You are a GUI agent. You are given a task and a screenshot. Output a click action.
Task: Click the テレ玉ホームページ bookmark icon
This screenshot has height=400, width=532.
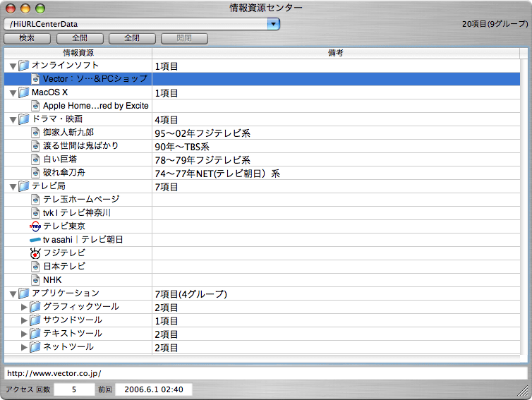pos(35,200)
